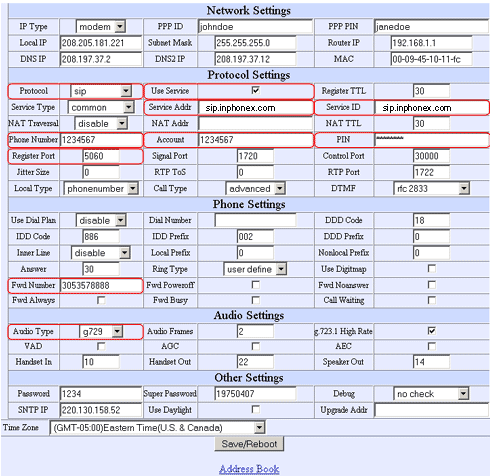Tick the Use Daylight checkbox
This screenshot has height=476, width=490.
(256, 409)
